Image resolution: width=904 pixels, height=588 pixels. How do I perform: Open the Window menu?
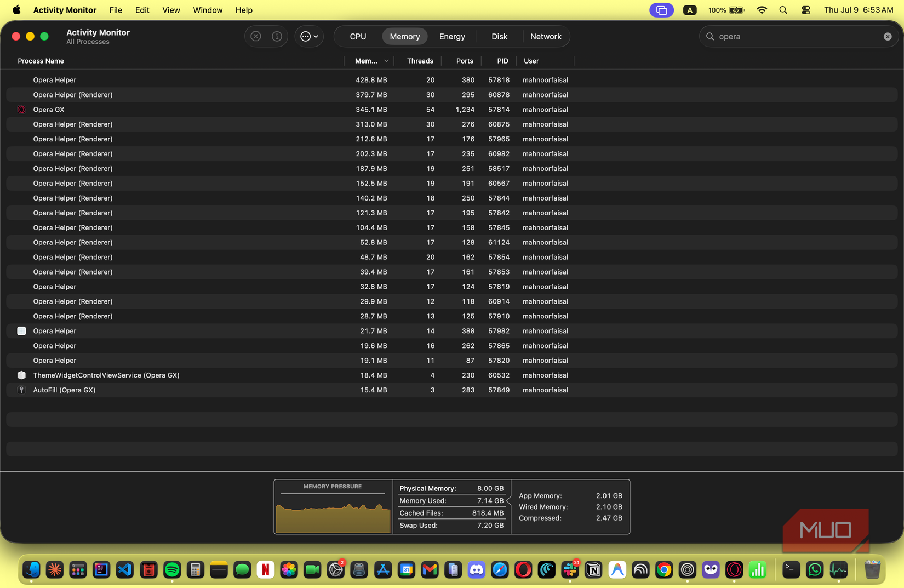point(208,10)
